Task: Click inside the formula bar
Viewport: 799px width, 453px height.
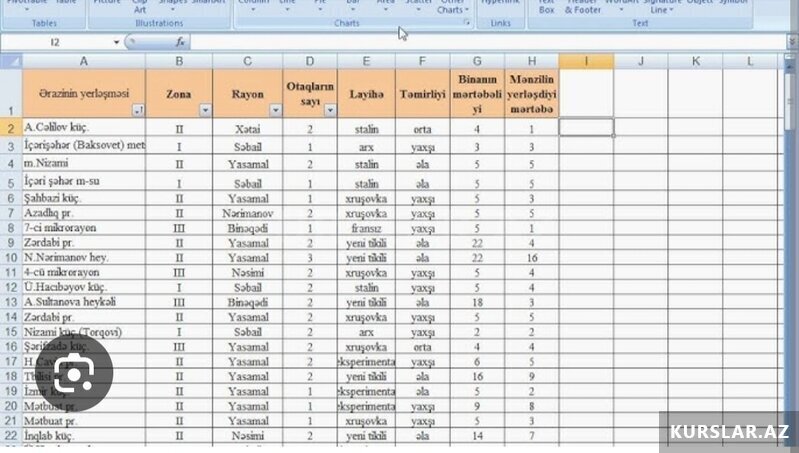Action: tap(480, 43)
